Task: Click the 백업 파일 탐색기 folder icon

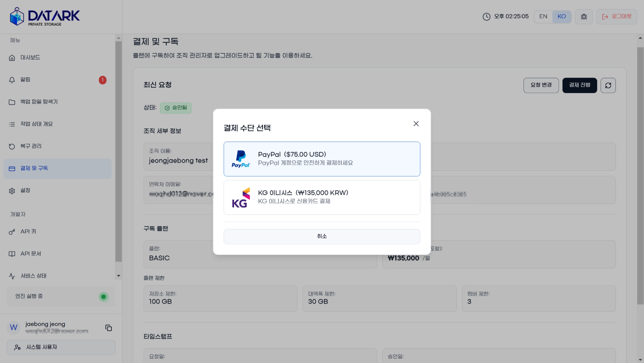Action: [x=12, y=102]
